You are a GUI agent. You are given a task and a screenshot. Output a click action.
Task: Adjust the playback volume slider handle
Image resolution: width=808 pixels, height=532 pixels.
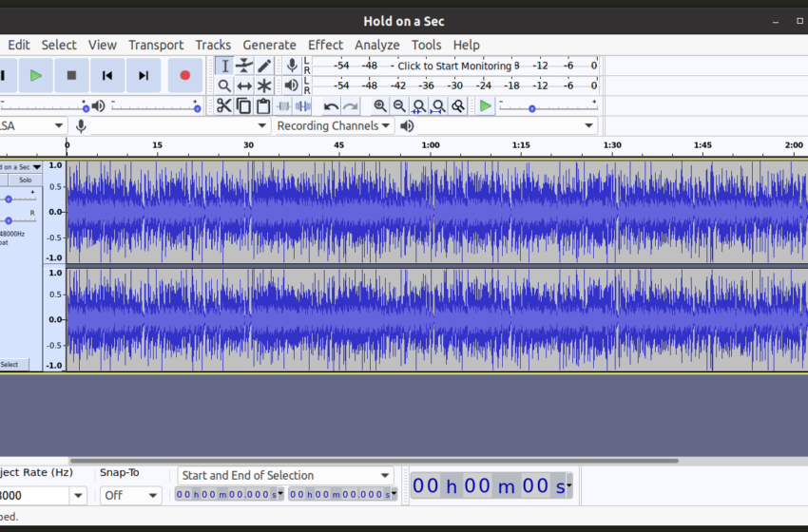click(197, 108)
